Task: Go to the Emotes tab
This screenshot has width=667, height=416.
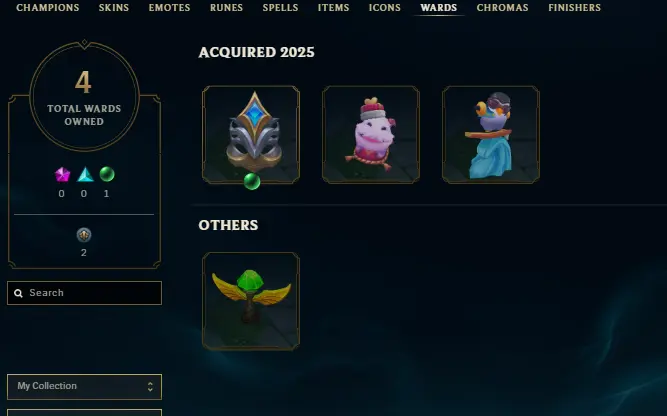Action: pos(169,8)
